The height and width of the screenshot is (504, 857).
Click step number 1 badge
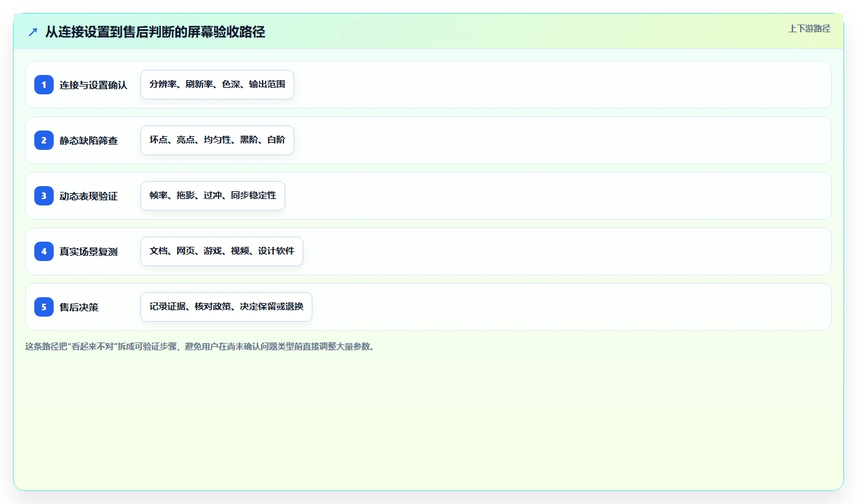[x=44, y=85]
